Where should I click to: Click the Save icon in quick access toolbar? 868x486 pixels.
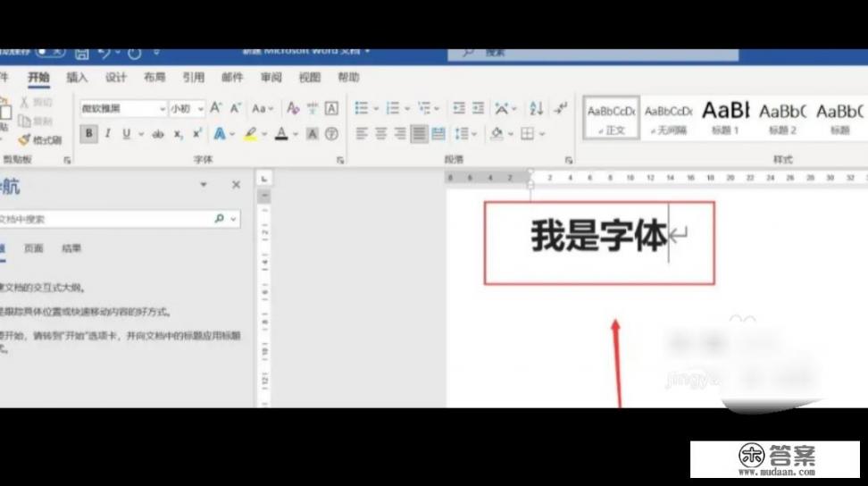point(82,53)
